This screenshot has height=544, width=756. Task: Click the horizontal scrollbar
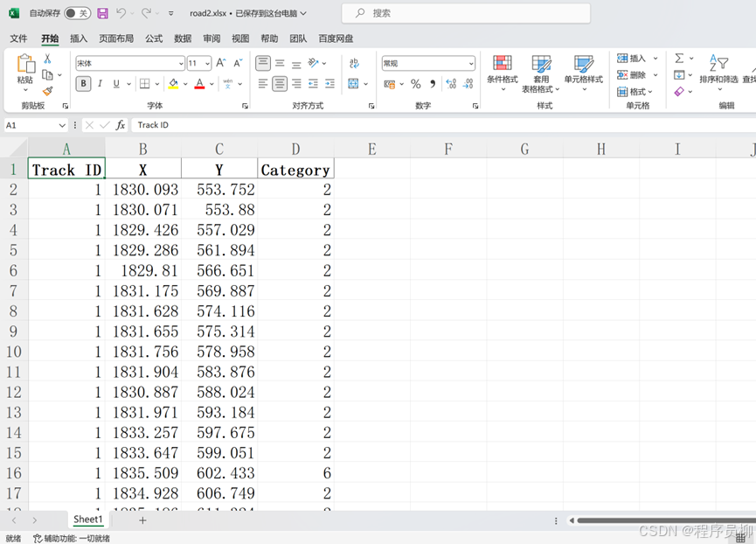coord(666,520)
